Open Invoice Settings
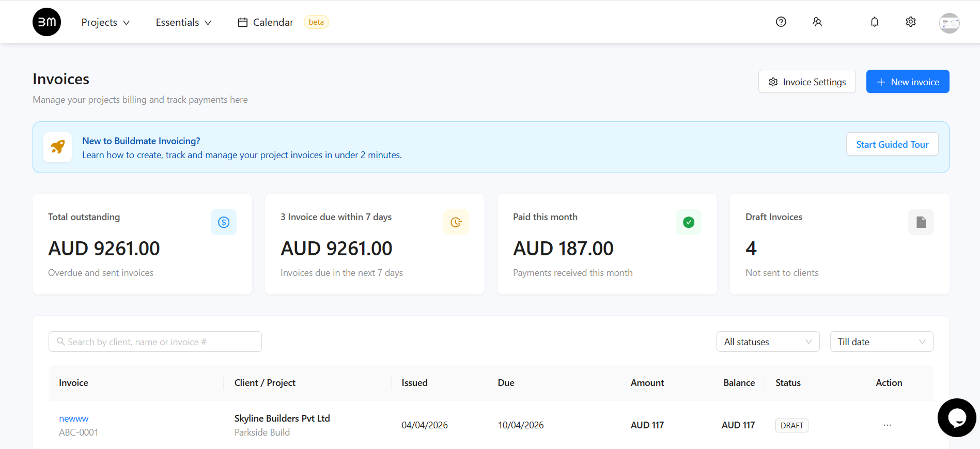This screenshot has height=449, width=980. pos(807,82)
